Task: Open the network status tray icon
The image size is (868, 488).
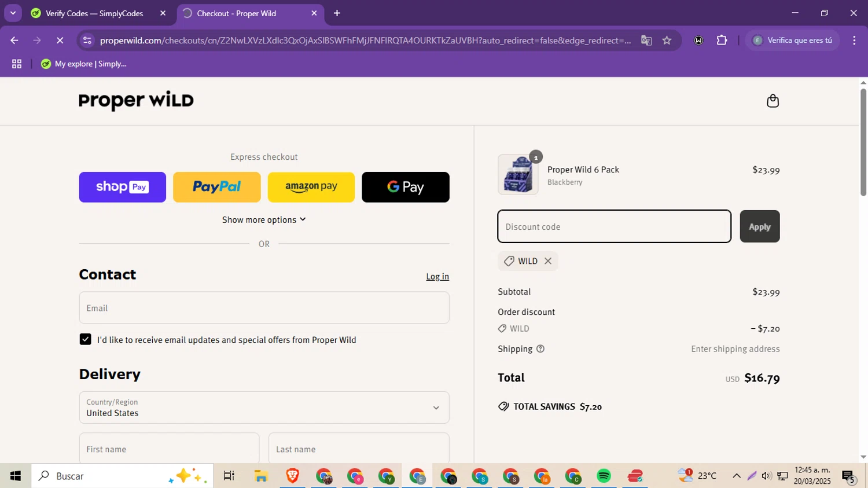Action: click(782, 476)
